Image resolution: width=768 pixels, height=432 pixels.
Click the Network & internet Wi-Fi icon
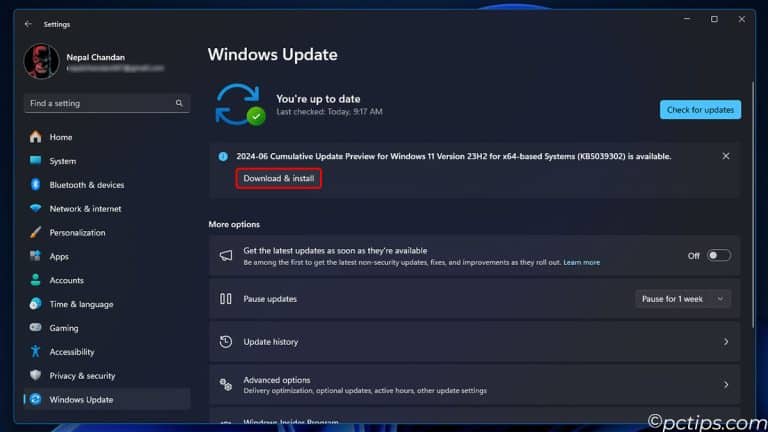pyautogui.click(x=36, y=209)
